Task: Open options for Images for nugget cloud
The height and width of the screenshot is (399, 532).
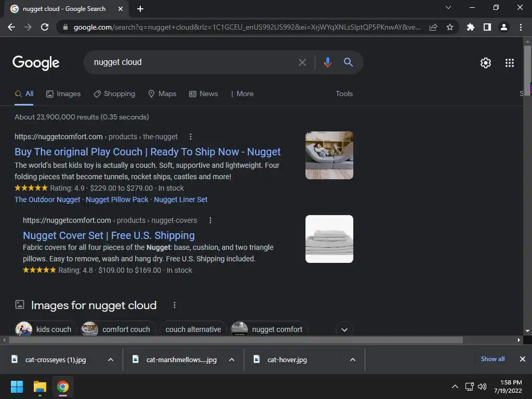Action: point(175,305)
